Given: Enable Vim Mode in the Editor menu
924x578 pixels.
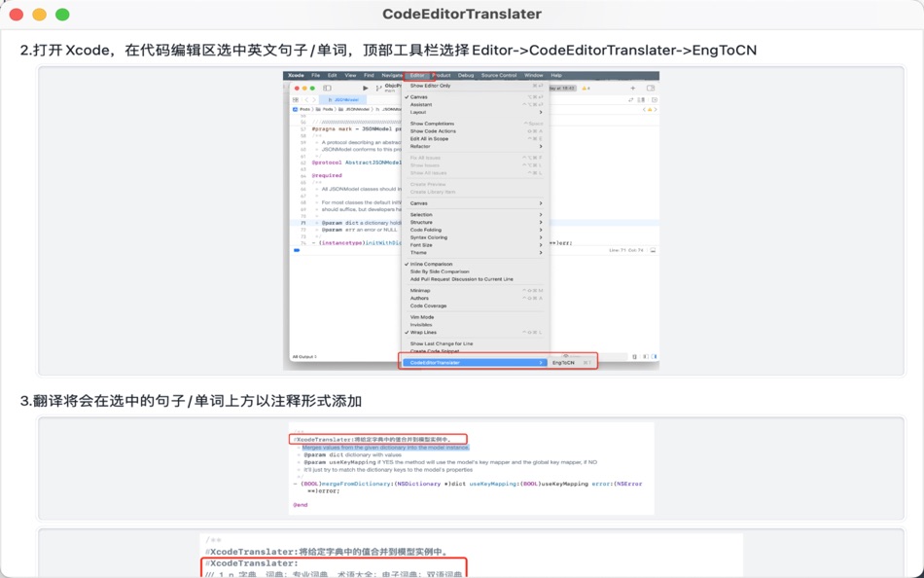Looking at the screenshot, I should (x=475, y=316).
